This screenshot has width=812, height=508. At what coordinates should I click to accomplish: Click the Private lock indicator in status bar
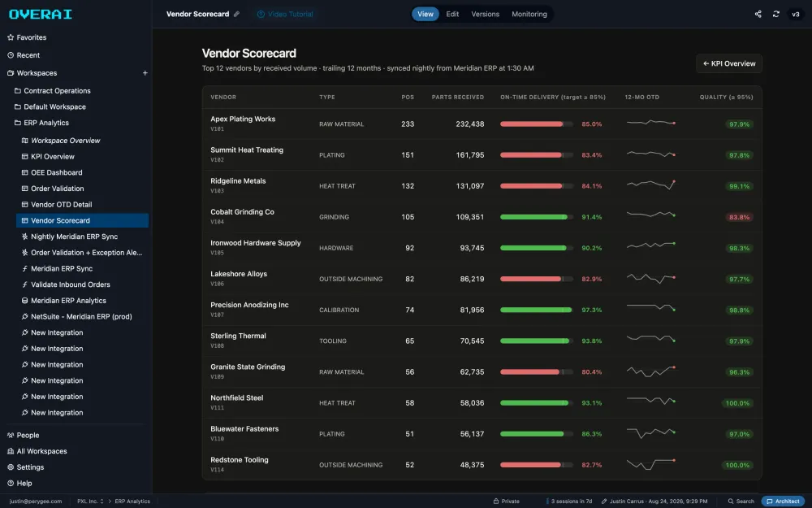[x=506, y=501]
